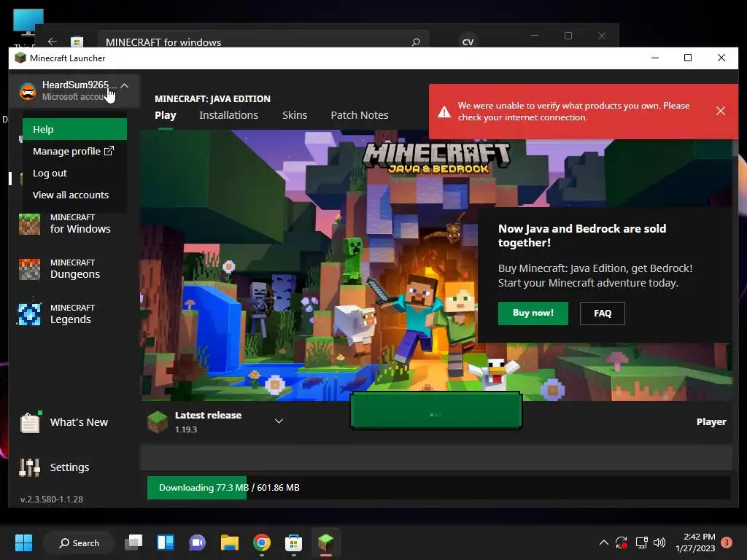Click the Microsoft Store search field behind
This screenshot has width=747, height=560.
click(263, 42)
